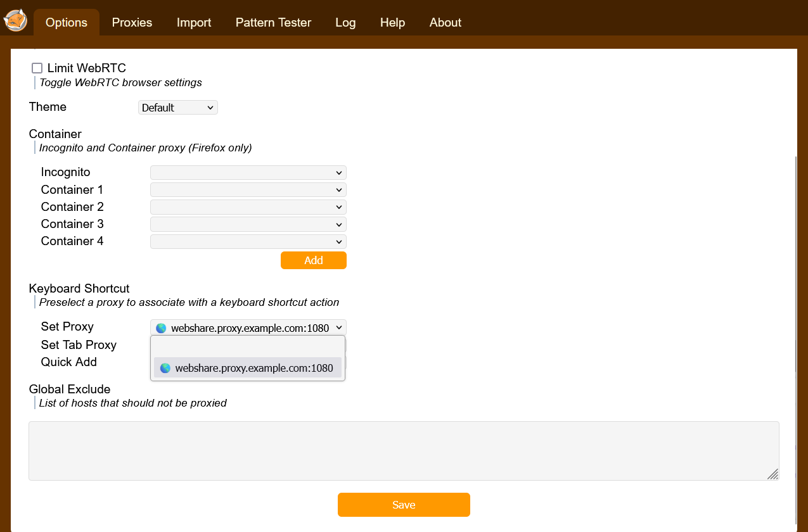
Task: Open the Container 4 dropdown
Action: (248, 241)
